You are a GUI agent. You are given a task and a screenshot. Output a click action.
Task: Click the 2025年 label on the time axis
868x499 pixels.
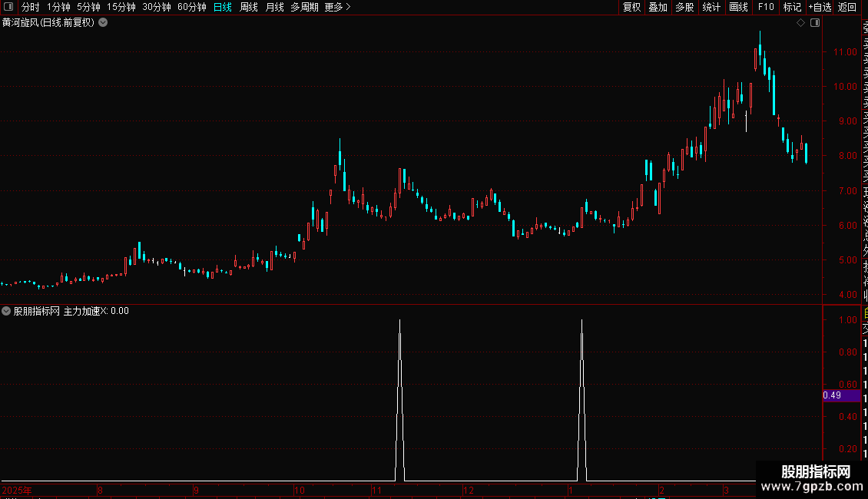tap(17, 490)
